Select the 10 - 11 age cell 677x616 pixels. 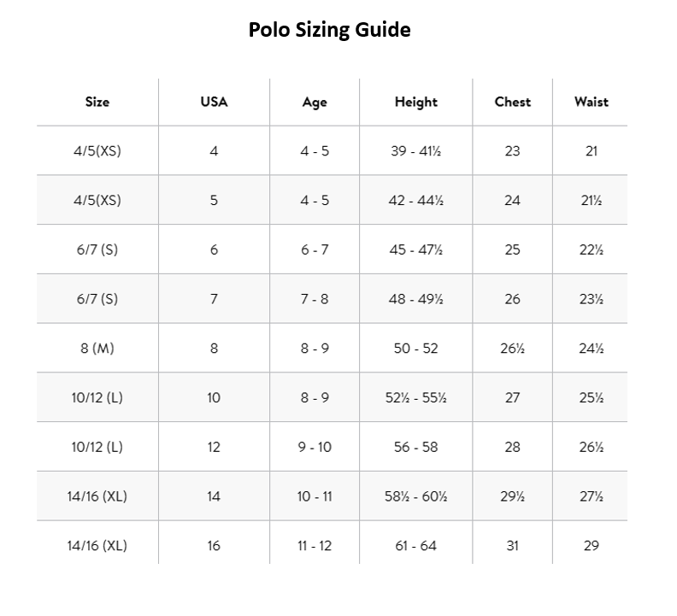click(315, 496)
